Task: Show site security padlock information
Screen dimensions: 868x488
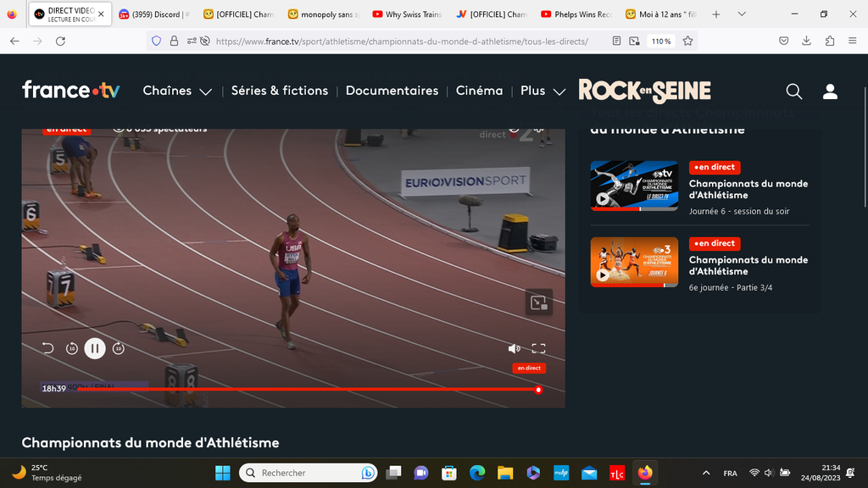Action: coord(175,41)
